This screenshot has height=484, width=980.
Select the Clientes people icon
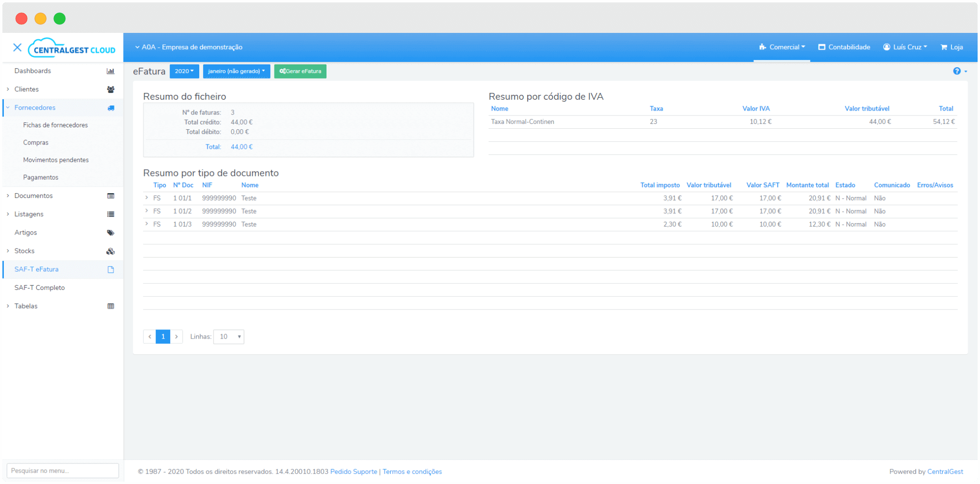(111, 89)
